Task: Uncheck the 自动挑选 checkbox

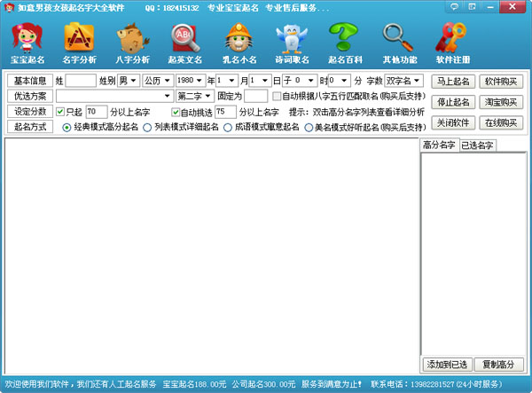Action: (x=176, y=112)
